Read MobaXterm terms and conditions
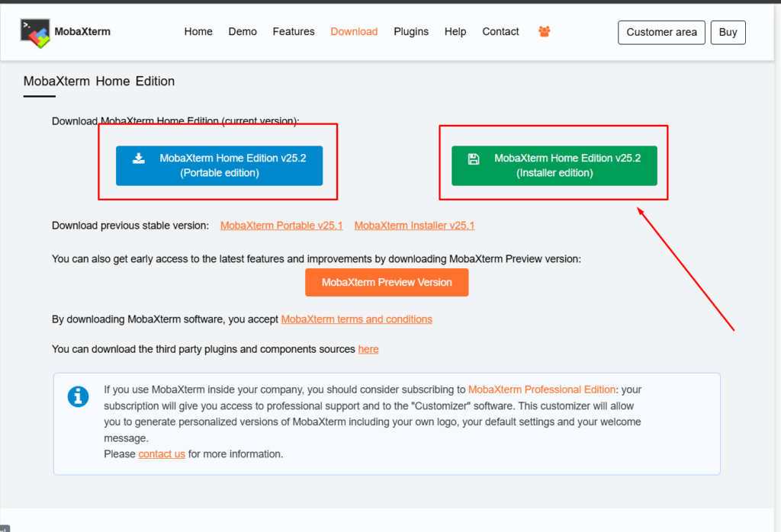 (357, 319)
